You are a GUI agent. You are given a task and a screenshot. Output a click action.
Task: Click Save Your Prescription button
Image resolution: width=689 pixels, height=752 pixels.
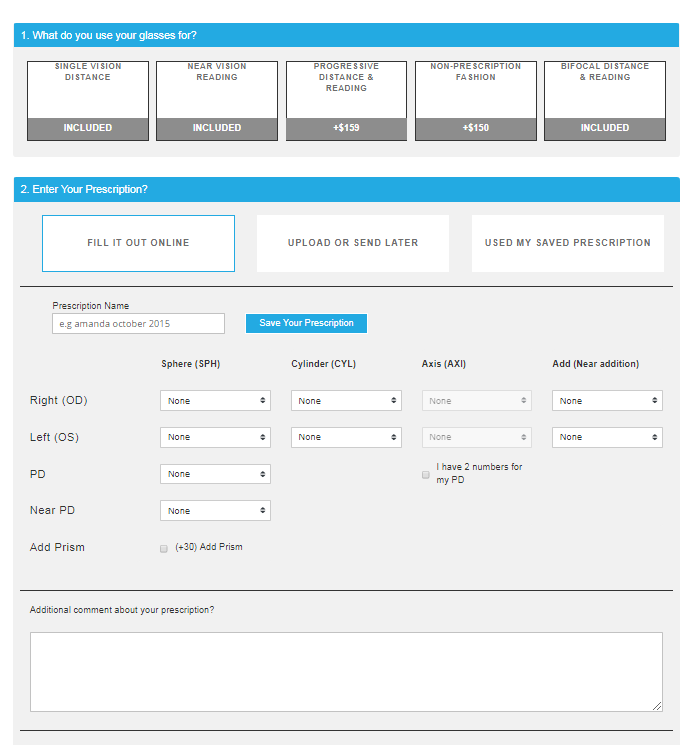306,323
